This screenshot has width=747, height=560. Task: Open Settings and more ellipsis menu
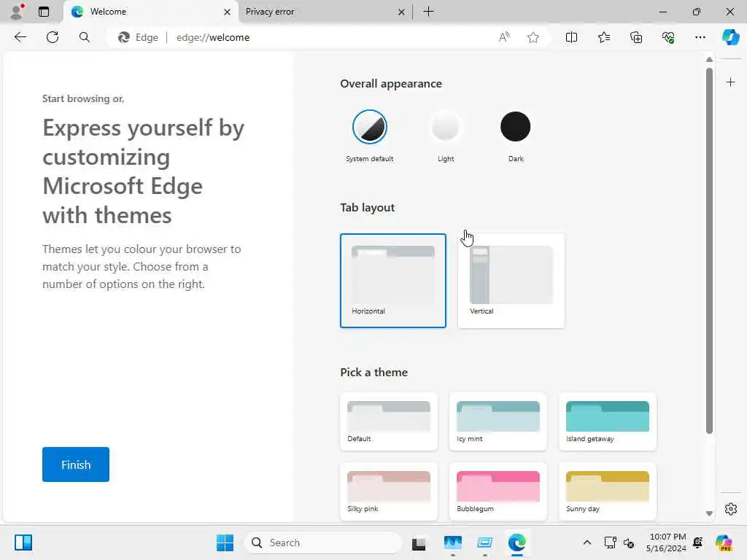point(700,37)
